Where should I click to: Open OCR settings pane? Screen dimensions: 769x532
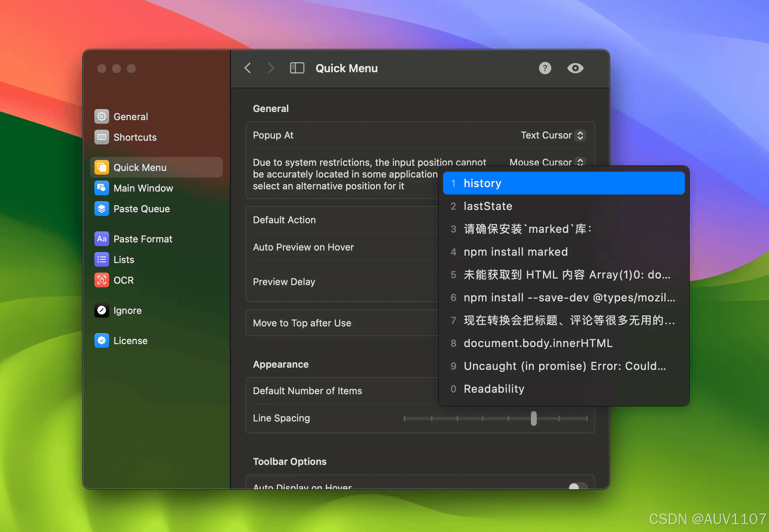point(123,280)
